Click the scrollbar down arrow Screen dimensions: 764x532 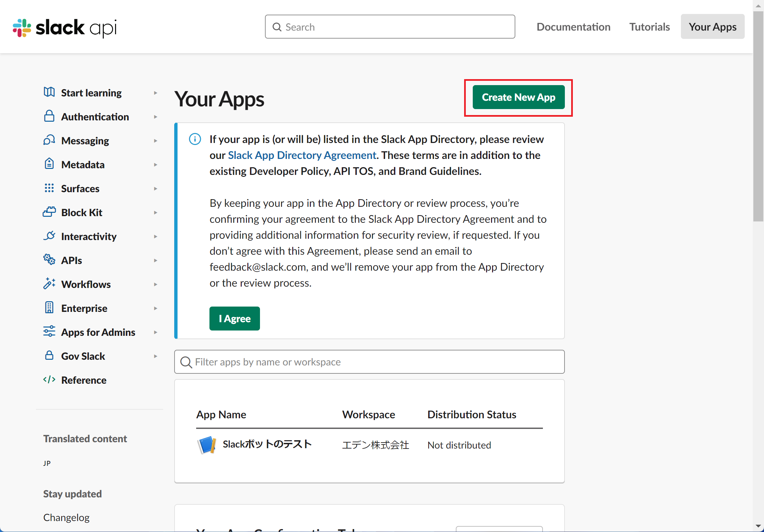click(758, 526)
